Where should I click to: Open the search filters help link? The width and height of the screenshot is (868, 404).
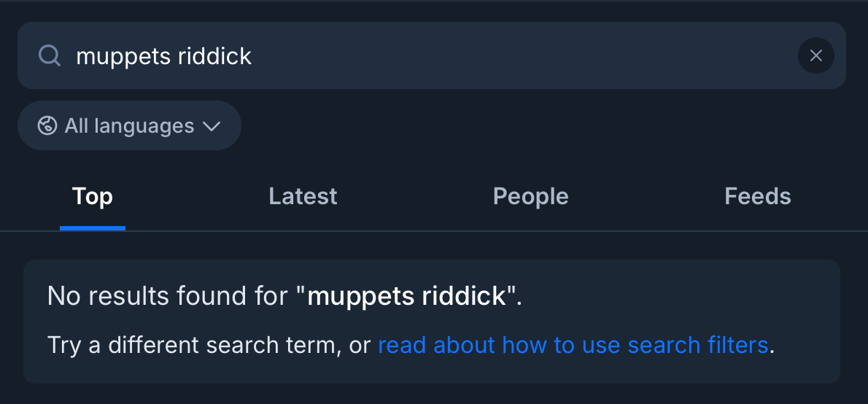tap(573, 345)
